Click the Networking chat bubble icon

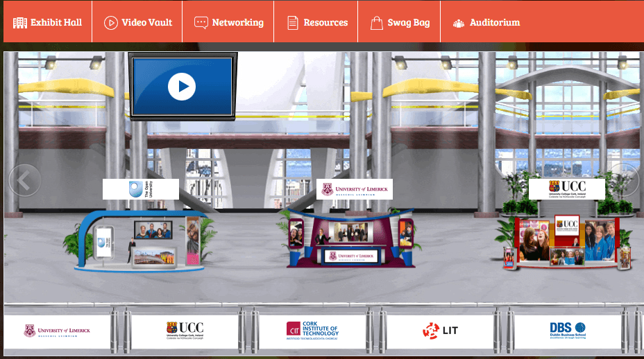[x=201, y=23]
